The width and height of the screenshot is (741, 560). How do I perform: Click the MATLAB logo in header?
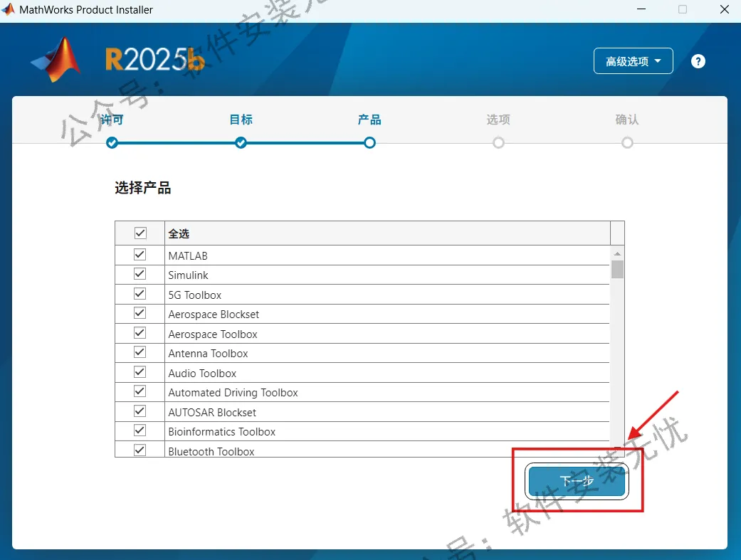pos(56,60)
